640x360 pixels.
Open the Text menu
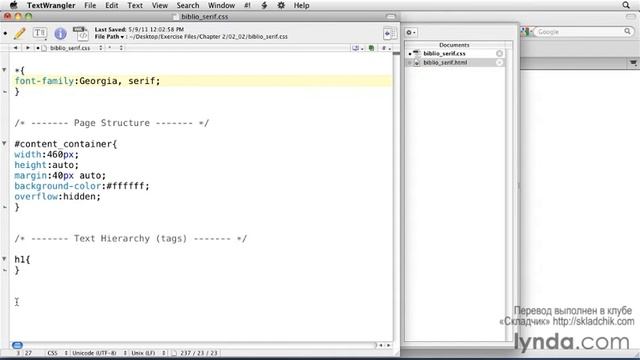(x=135, y=5)
